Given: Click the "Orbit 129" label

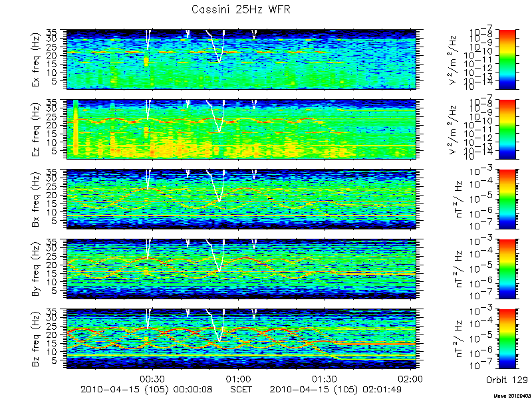Looking at the screenshot, I should [x=507, y=379].
